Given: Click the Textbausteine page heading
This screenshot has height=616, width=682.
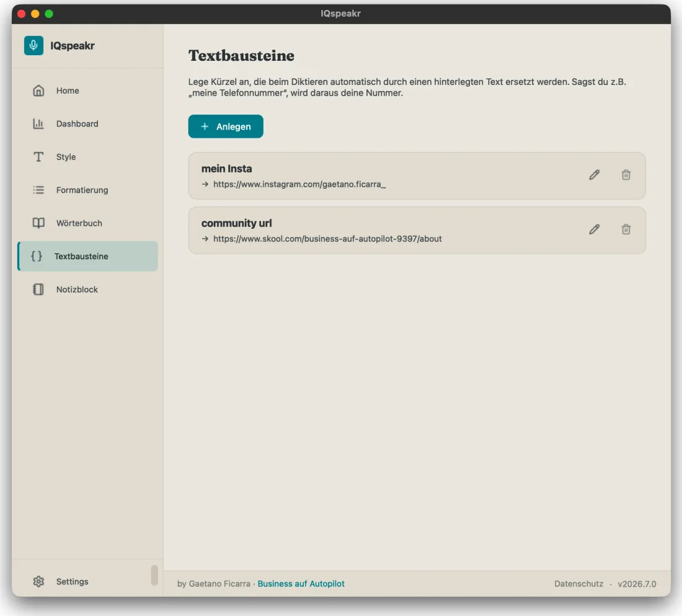Looking at the screenshot, I should click(x=241, y=55).
